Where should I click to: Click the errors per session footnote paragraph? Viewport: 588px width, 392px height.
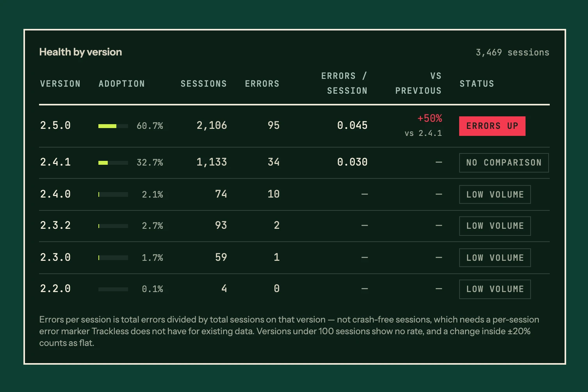[289, 331]
